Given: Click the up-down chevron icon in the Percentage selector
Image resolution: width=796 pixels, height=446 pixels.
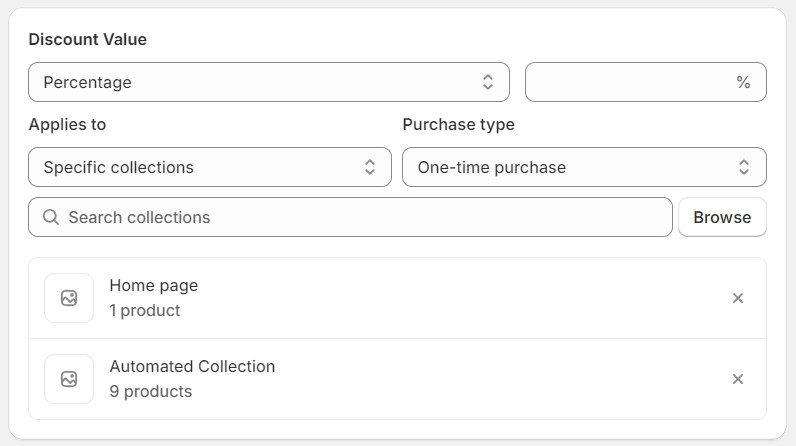Looking at the screenshot, I should [x=487, y=82].
